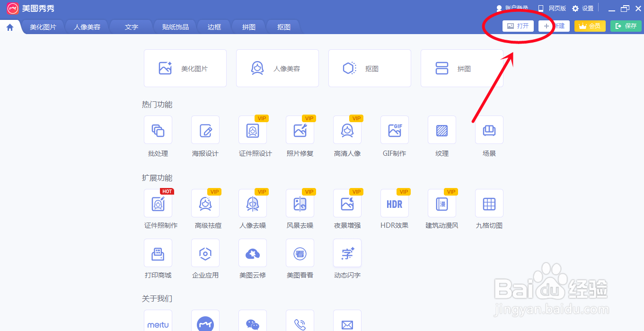
Task: Go to the home tab icon
Action: pyautogui.click(x=10, y=27)
